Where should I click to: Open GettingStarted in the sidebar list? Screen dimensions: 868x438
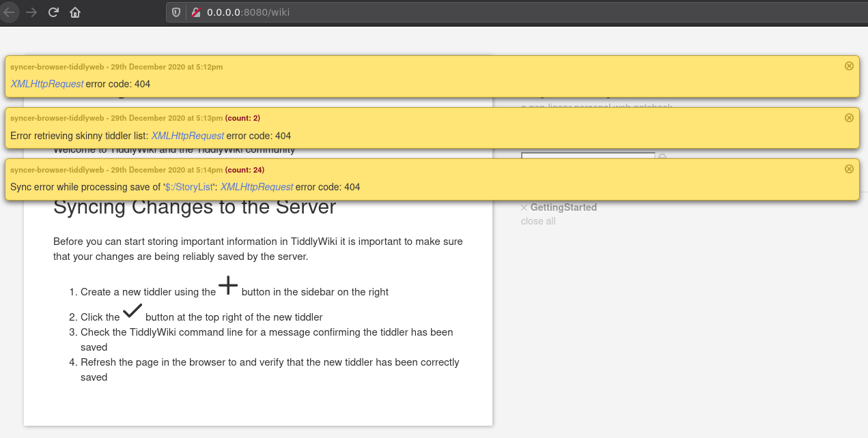[563, 207]
